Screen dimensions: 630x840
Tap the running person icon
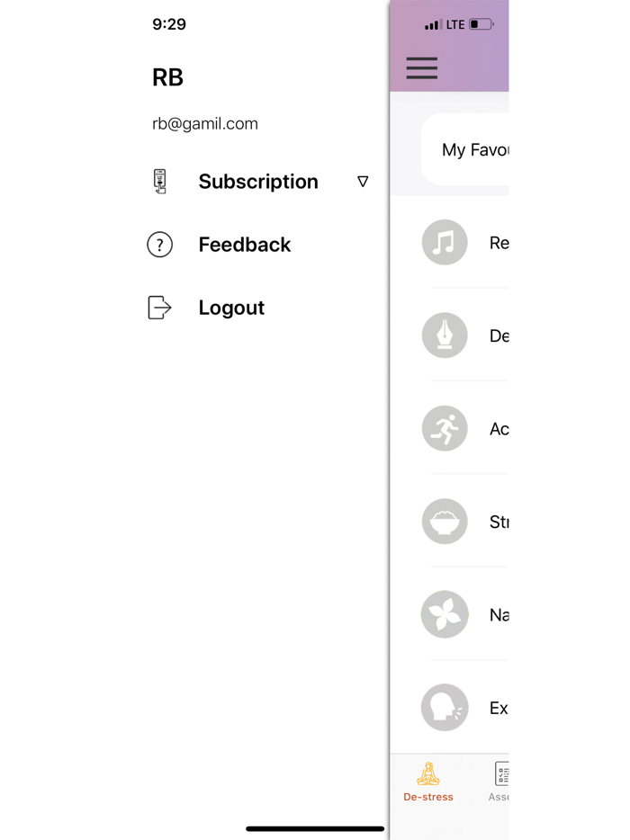(445, 429)
